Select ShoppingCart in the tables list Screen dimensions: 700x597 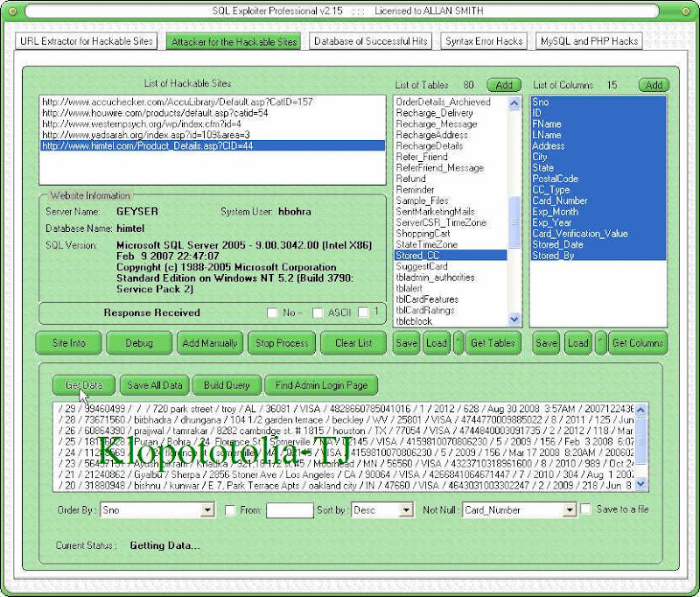coord(451,234)
